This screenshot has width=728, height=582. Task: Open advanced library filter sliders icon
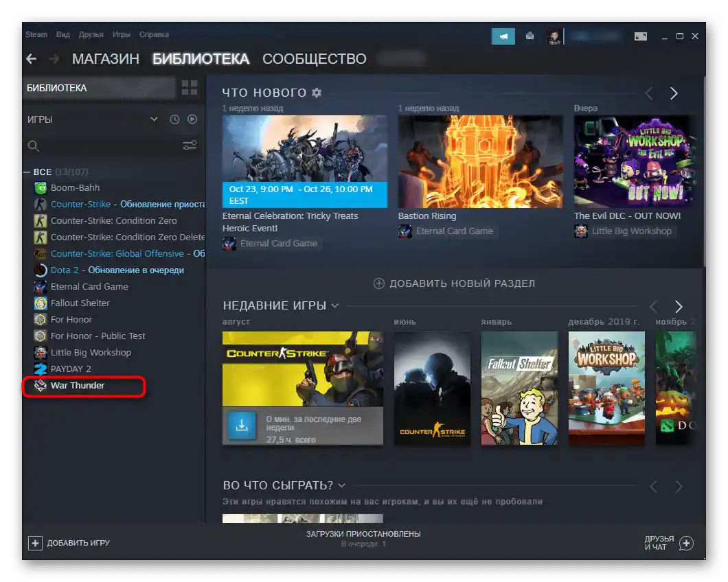click(x=190, y=145)
